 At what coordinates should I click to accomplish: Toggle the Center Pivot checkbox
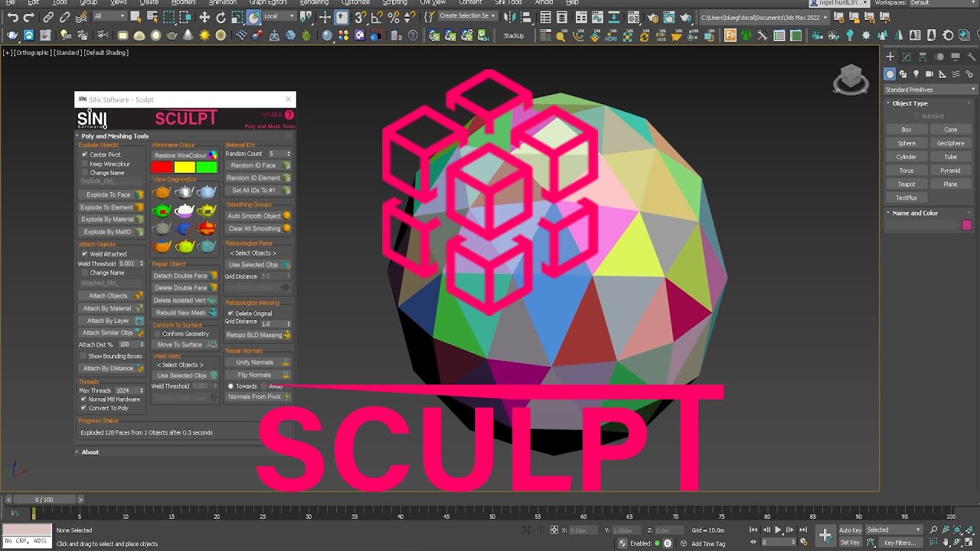pos(84,155)
